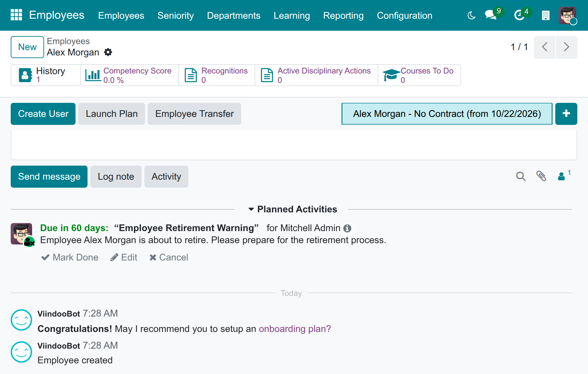588x374 pixels.
Task: Open the Configuration menu
Action: pyautogui.click(x=405, y=15)
